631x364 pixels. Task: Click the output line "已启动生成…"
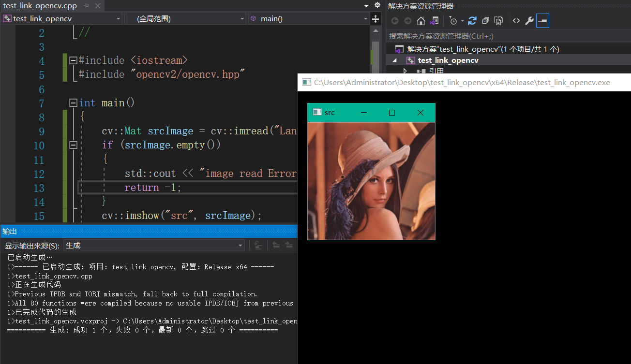pyautogui.click(x=30, y=258)
